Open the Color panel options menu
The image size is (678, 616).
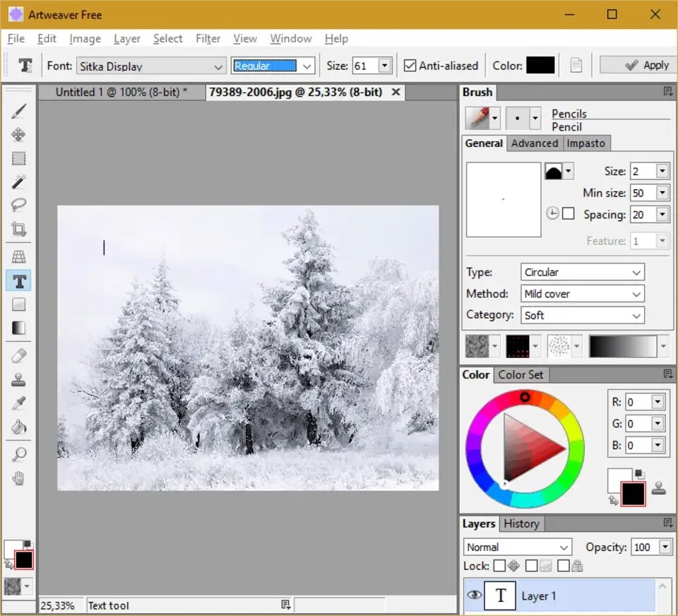[x=667, y=374]
